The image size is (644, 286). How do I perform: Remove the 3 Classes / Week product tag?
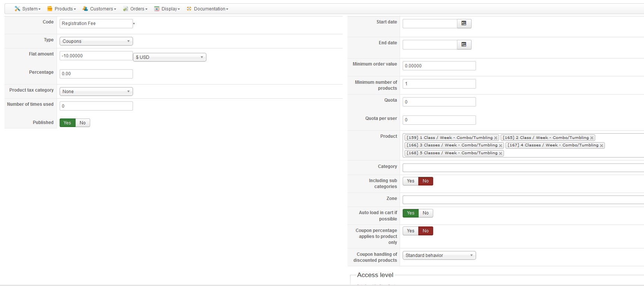501,146
